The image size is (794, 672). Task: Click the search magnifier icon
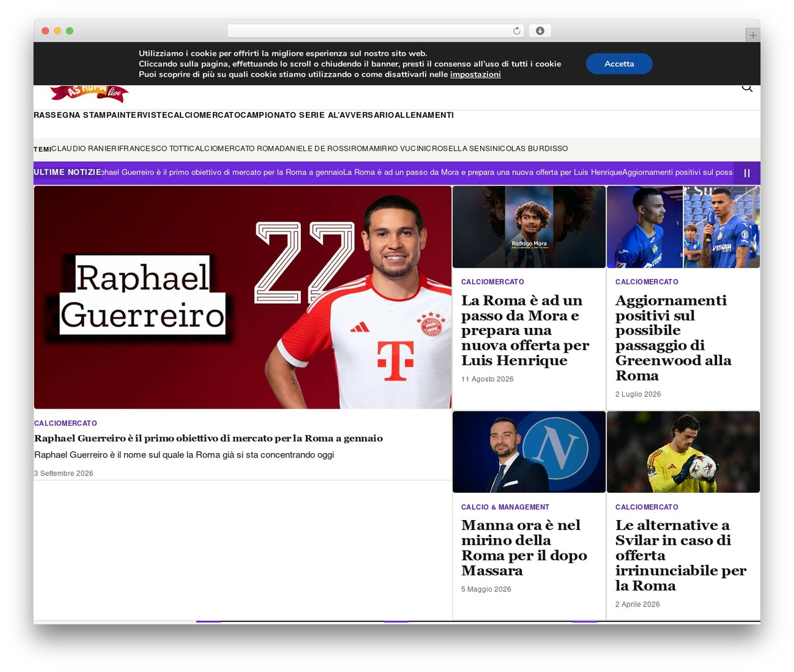[747, 87]
